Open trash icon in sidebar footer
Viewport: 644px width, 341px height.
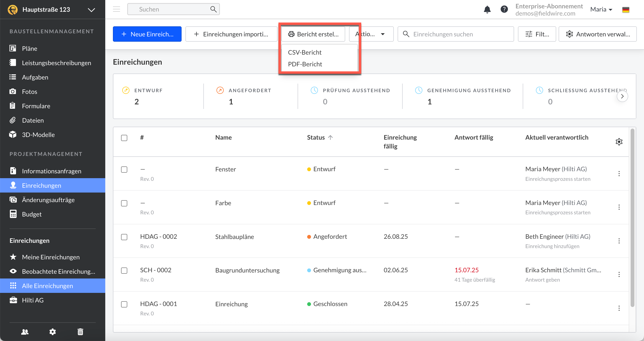[x=80, y=332]
